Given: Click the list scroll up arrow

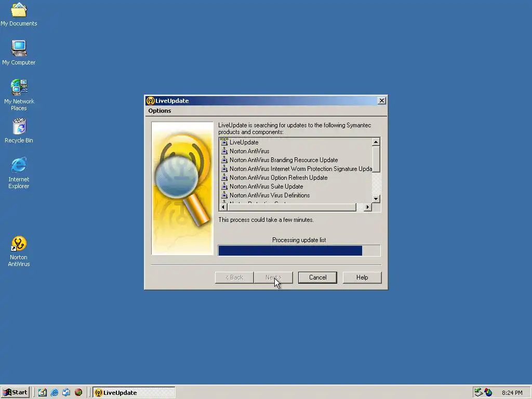Looking at the screenshot, I should pos(376,142).
